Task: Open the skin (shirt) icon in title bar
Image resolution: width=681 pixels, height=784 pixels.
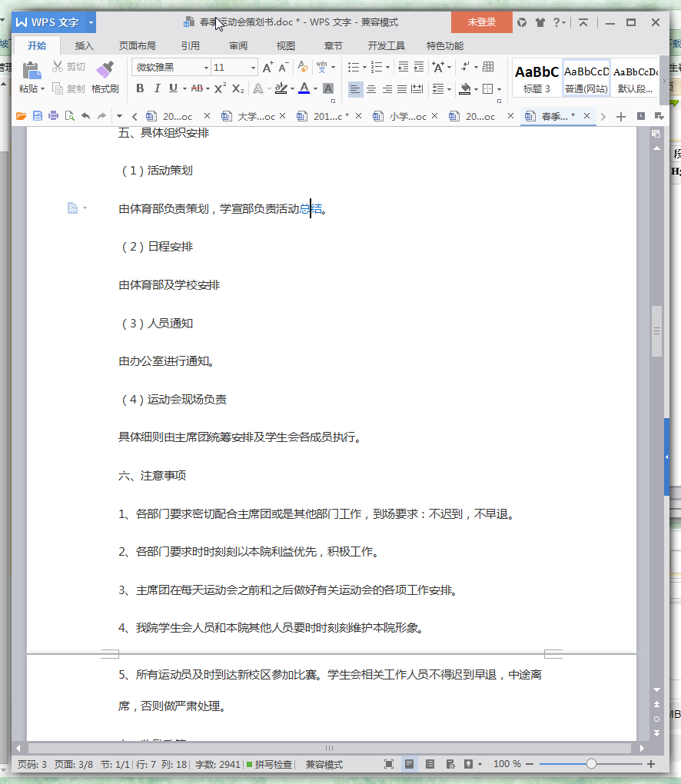Action: (540, 22)
